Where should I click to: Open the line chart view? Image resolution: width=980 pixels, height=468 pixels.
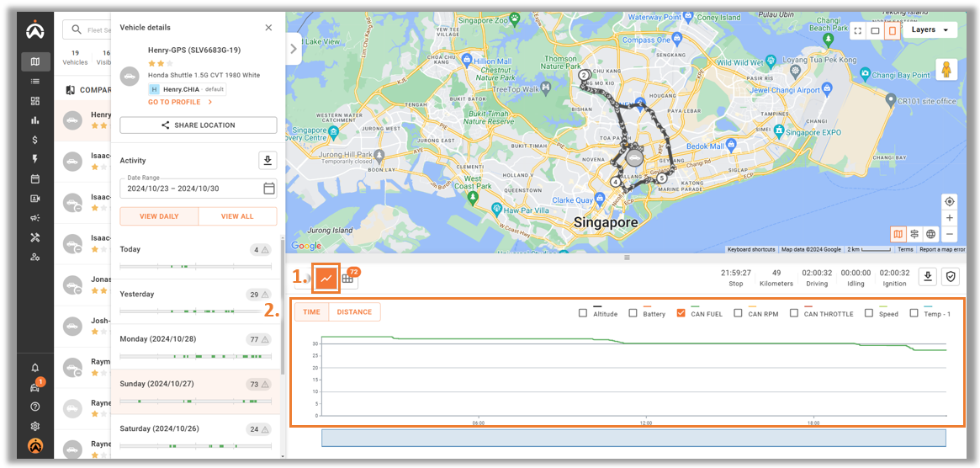coord(326,279)
